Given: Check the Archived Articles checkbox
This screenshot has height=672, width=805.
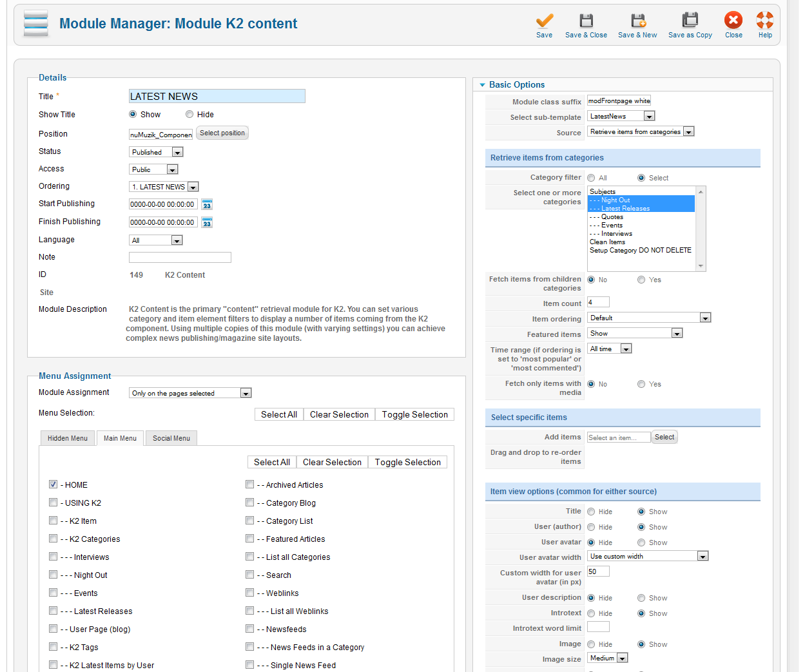Looking at the screenshot, I should pos(249,485).
